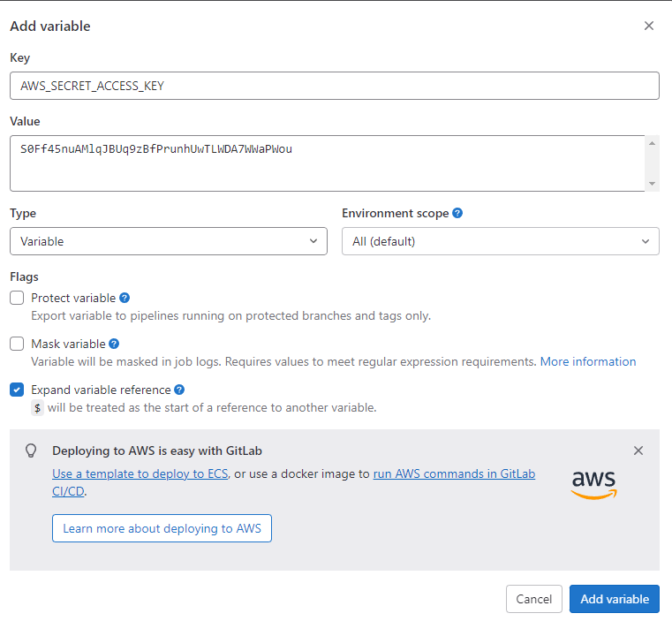Click the Protect variable help icon
The image size is (672, 621).
click(125, 298)
